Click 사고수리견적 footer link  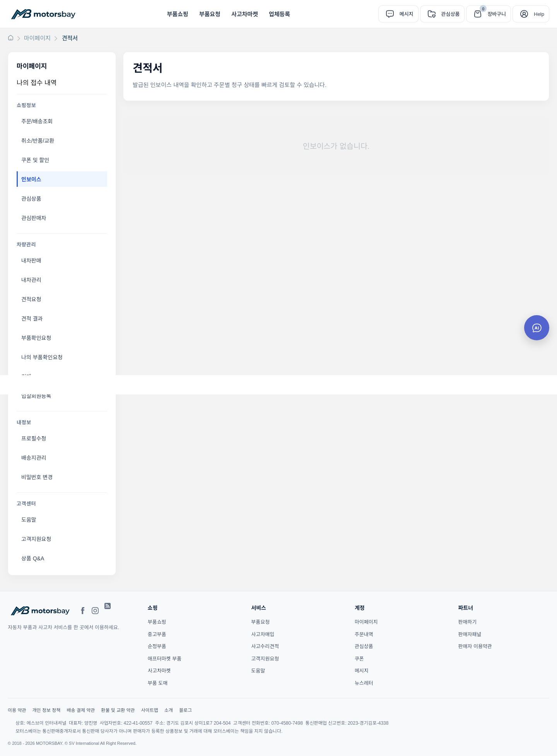(265, 646)
